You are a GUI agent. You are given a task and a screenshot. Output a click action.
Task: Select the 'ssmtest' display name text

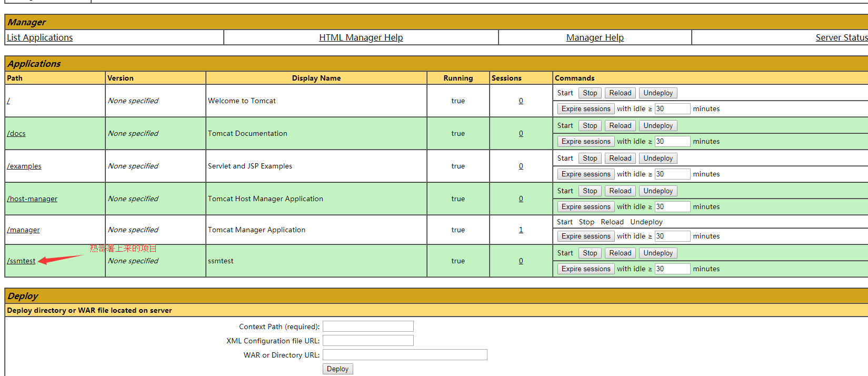221,261
